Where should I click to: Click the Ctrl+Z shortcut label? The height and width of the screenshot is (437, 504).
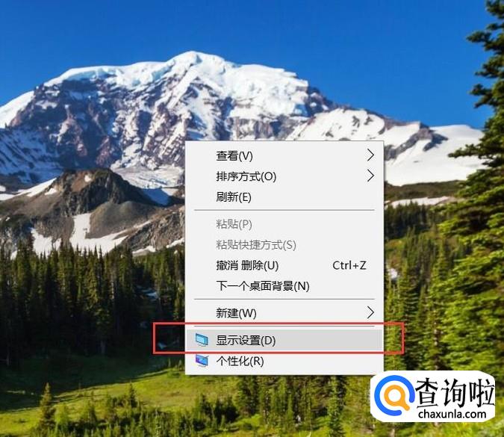click(349, 265)
